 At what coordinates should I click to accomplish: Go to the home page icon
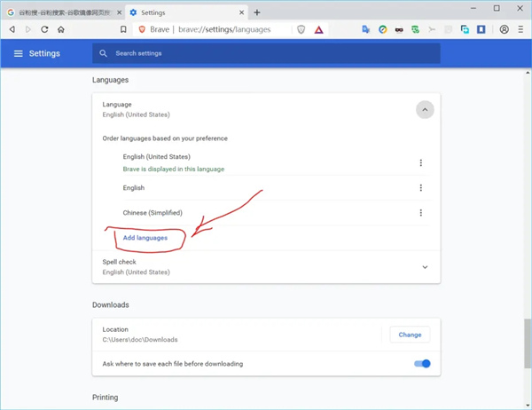coord(61,29)
